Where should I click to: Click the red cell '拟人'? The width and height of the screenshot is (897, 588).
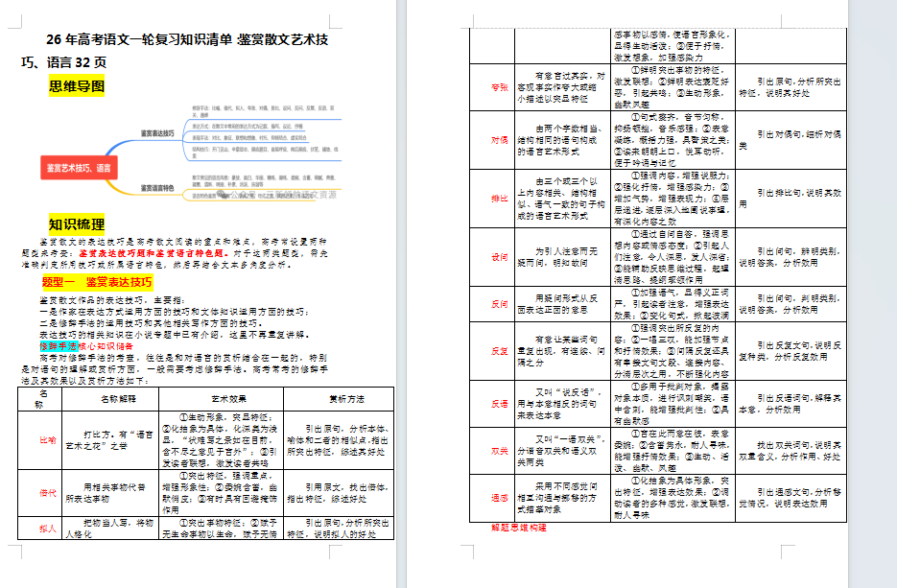[x=47, y=528]
